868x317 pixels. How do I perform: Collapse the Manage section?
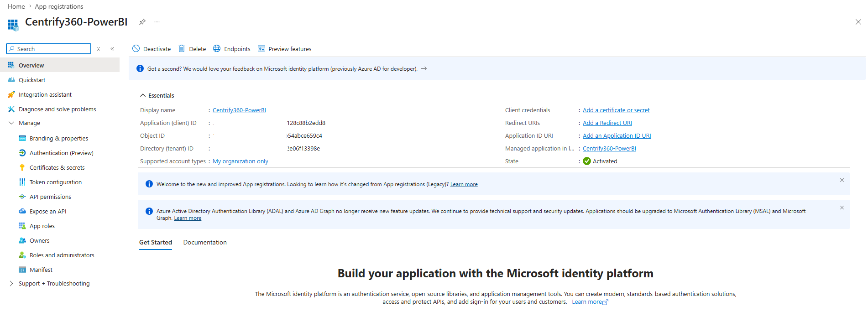pos(11,123)
